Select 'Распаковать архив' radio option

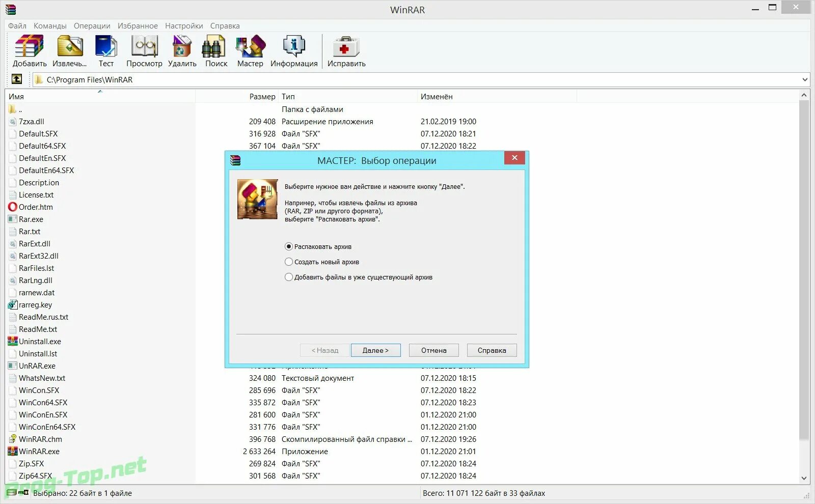(289, 247)
